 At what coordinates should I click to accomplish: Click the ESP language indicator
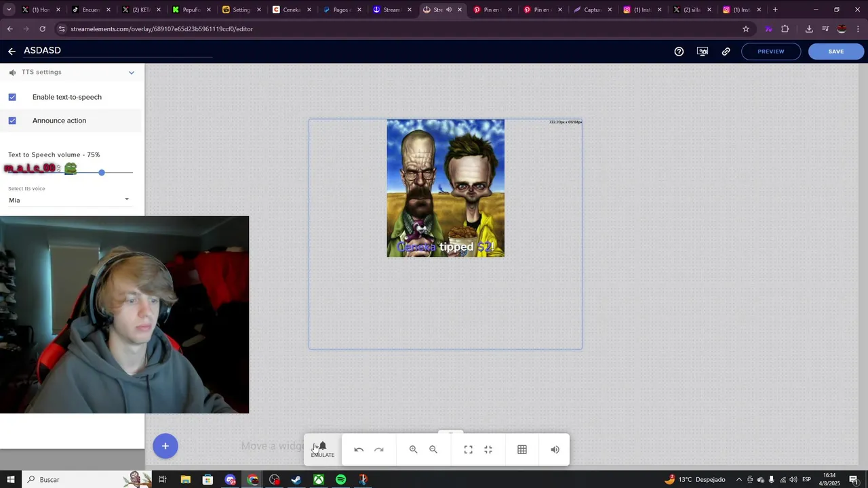(806, 480)
